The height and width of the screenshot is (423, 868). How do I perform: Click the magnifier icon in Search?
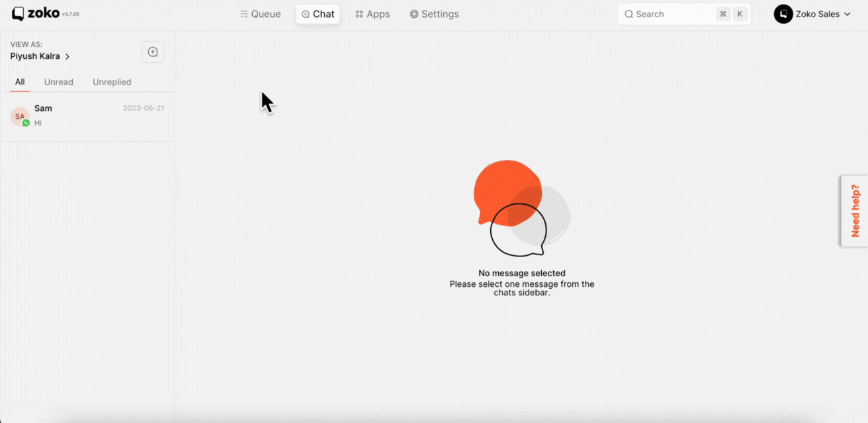pyautogui.click(x=629, y=14)
